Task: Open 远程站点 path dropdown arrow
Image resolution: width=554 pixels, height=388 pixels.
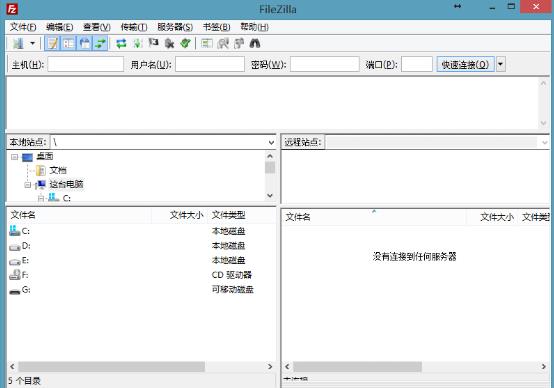Action: 544,142
